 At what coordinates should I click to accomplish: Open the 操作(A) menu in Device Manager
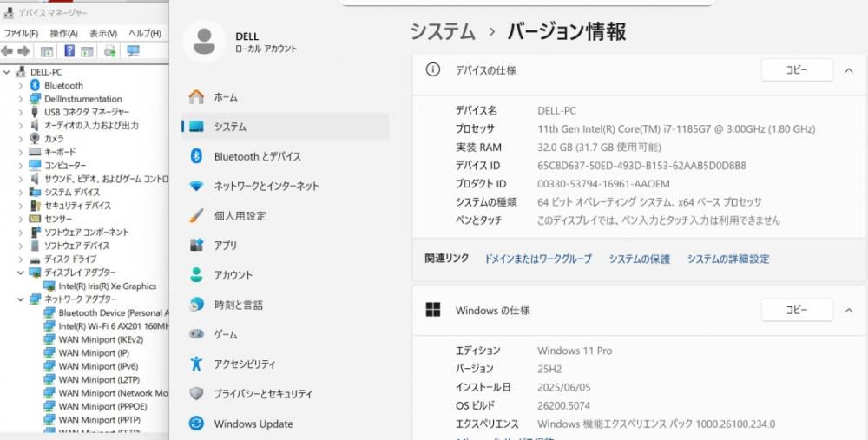point(63,34)
